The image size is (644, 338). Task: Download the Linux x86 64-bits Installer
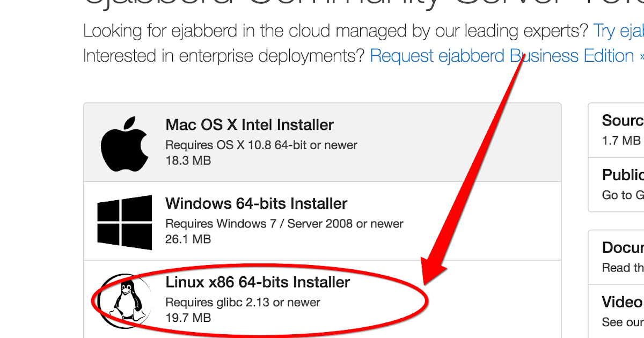click(257, 282)
